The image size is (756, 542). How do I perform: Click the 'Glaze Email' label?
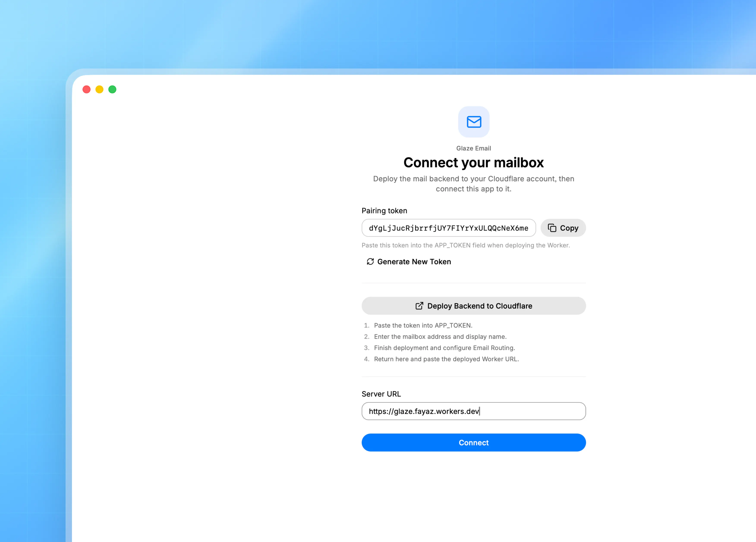click(x=474, y=148)
